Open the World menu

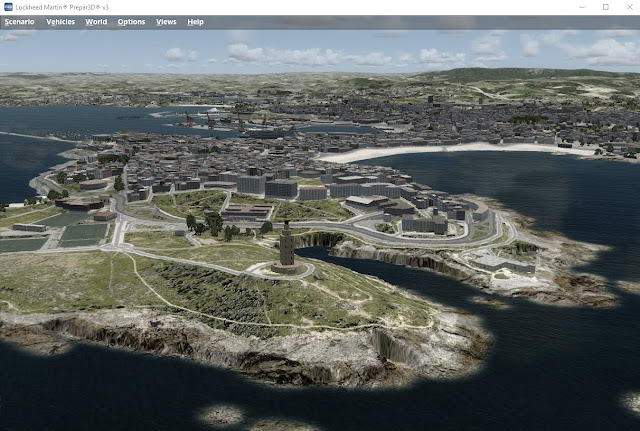[x=96, y=22]
